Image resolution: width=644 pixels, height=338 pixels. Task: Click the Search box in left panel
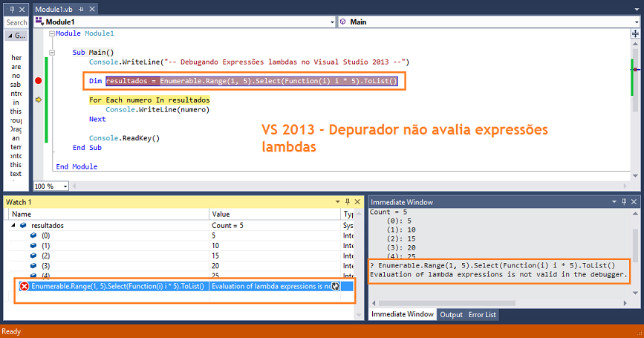coord(16,22)
